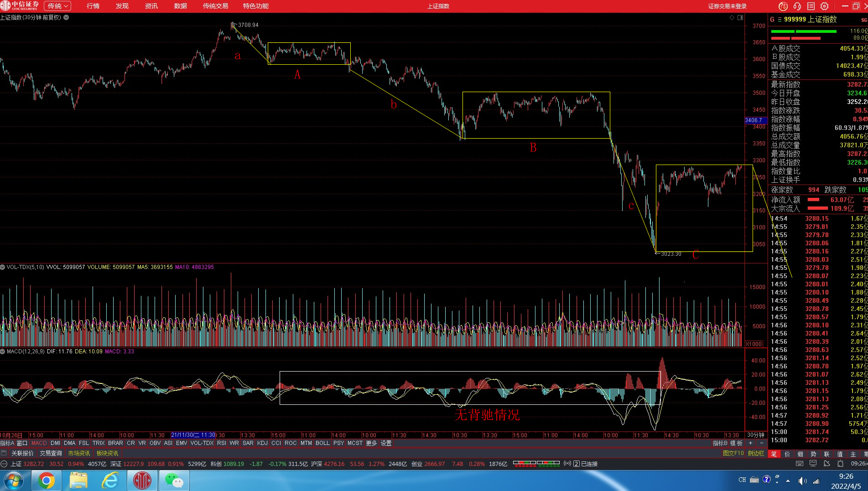
Task: Click the monitor chart icon in status bar
Action: pos(813,464)
